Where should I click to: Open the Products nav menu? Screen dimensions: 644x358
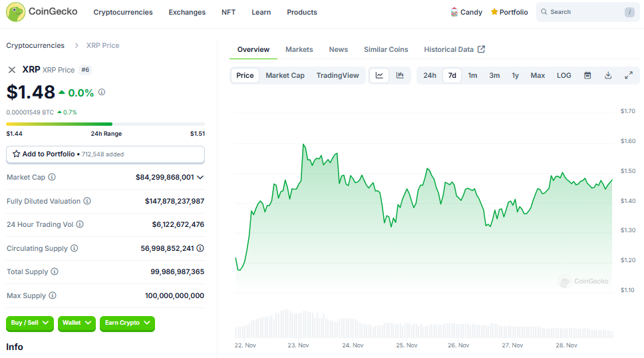(x=302, y=13)
